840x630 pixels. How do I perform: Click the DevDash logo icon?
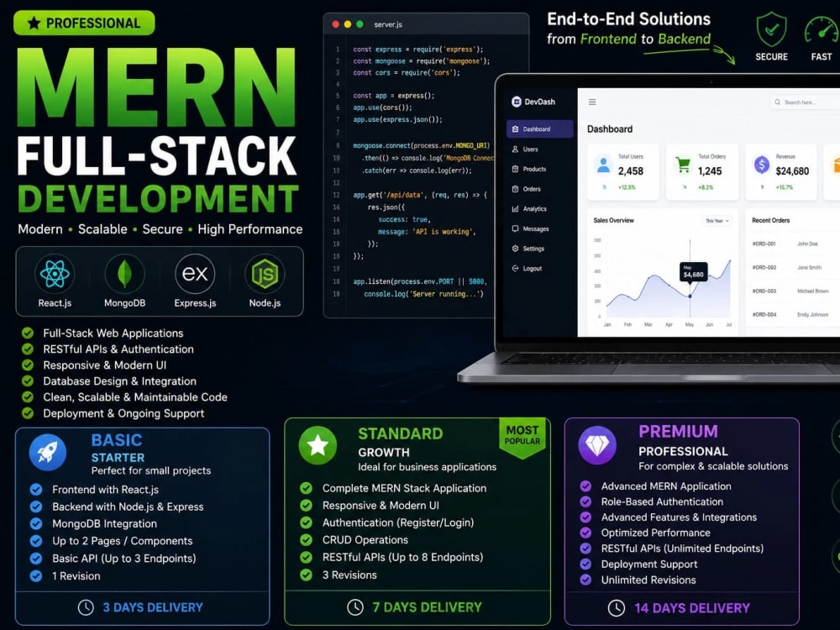coord(517,102)
